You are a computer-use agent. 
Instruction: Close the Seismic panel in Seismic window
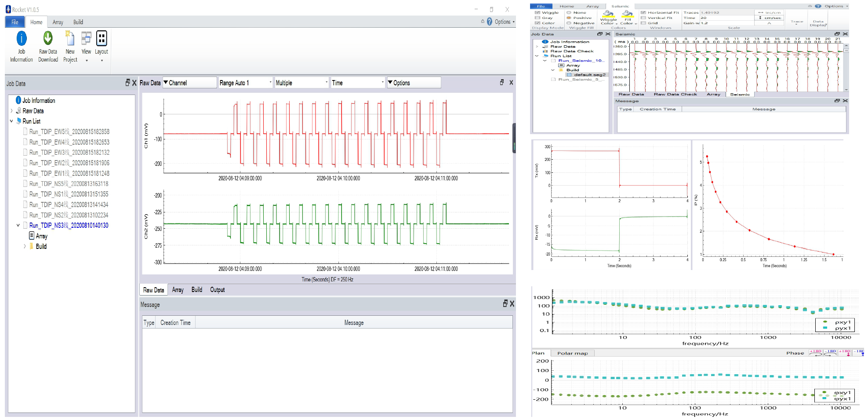(x=845, y=34)
